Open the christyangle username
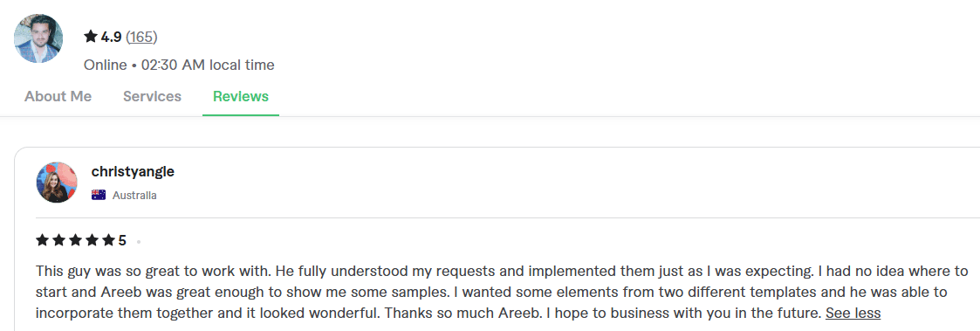 point(133,172)
